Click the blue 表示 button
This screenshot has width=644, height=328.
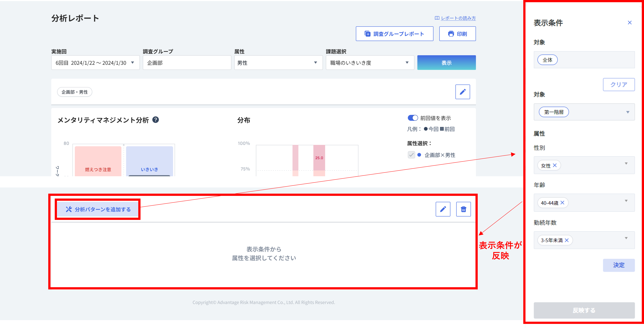[x=446, y=63]
